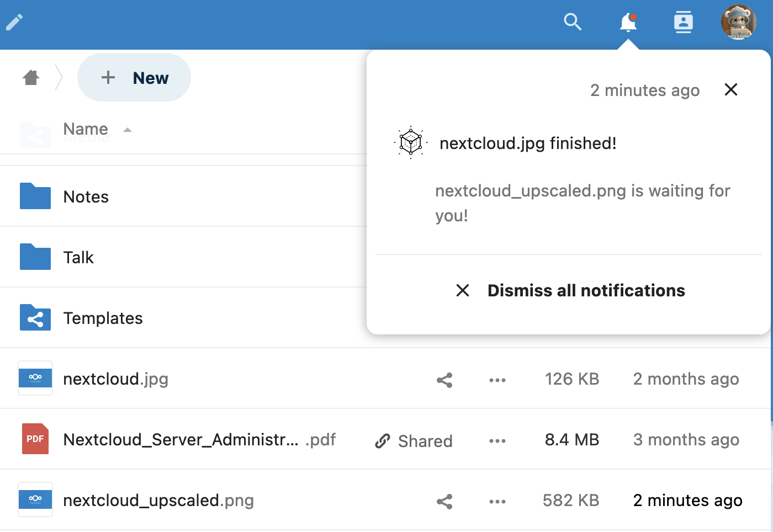Click the 2 months ago modified date
This screenshot has height=532, width=773.
click(686, 379)
